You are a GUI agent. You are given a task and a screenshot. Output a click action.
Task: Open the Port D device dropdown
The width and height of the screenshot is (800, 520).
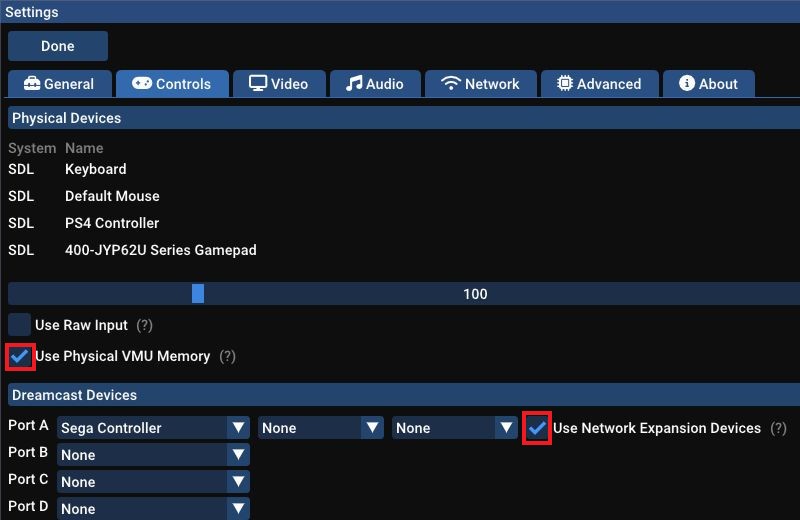pyautogui.click(x=153, y=509)
